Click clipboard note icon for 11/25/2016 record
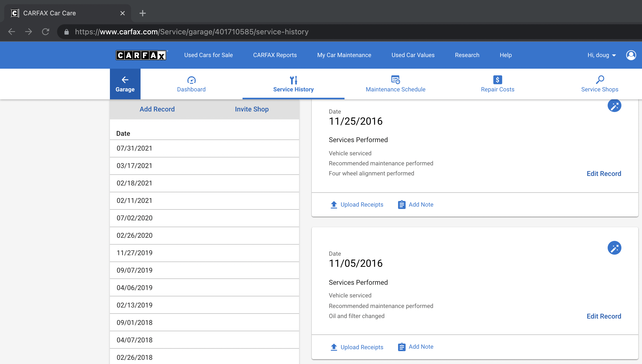The height and width of the screenshot is (364, 642). 402,205
